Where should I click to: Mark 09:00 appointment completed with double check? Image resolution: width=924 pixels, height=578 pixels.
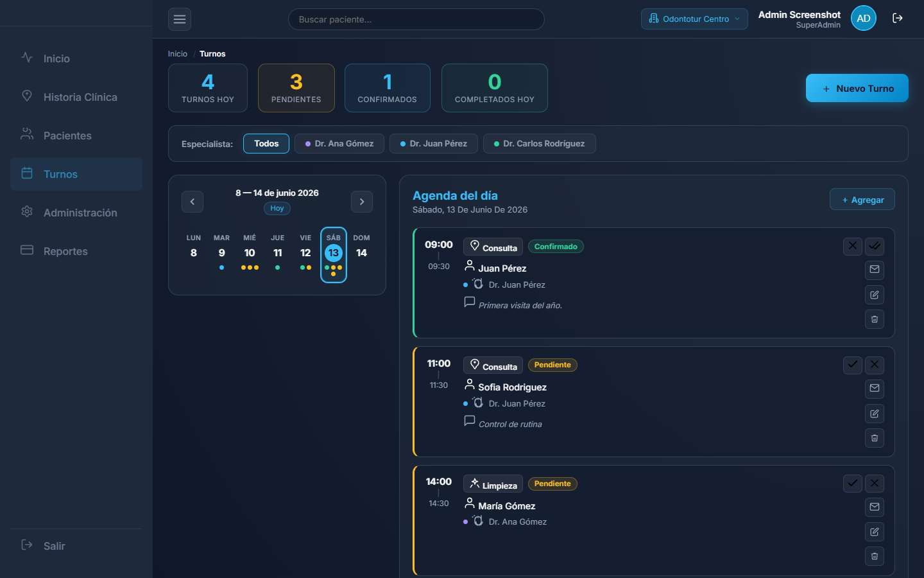pyautogui.click(x=875, y=246)
